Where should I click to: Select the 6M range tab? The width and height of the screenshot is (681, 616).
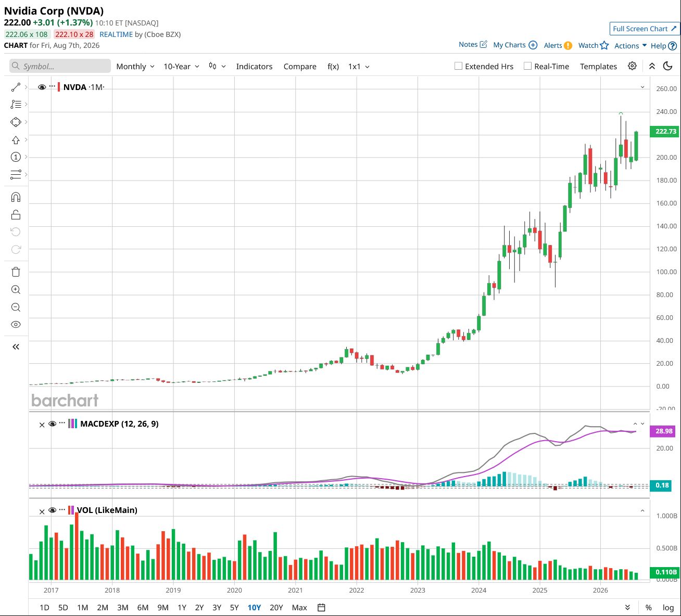click(143, 607)
